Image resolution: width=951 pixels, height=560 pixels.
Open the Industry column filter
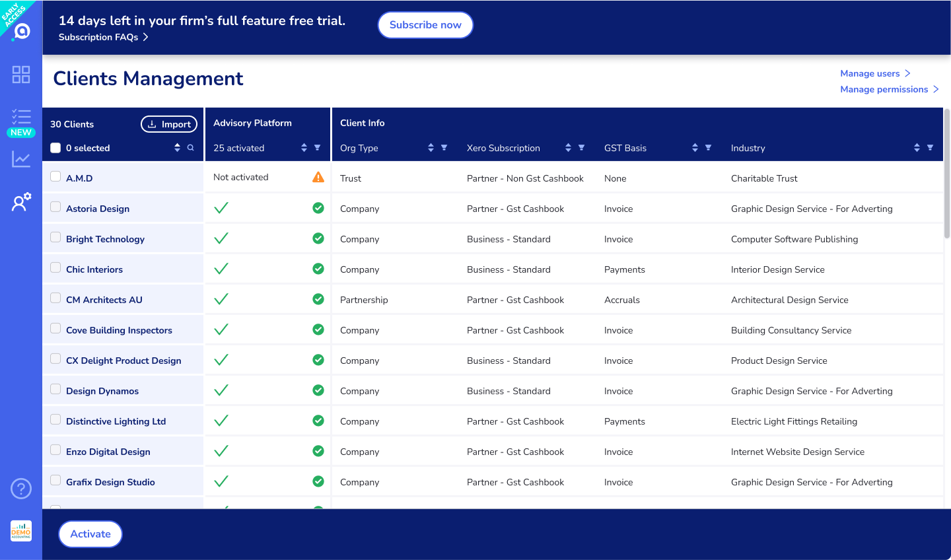(930, 148)
